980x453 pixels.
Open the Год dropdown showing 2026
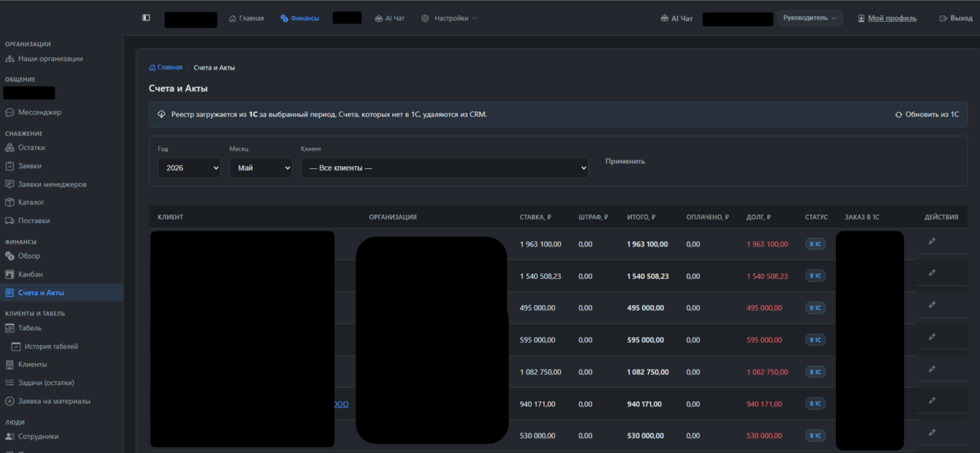click(189, 168)
